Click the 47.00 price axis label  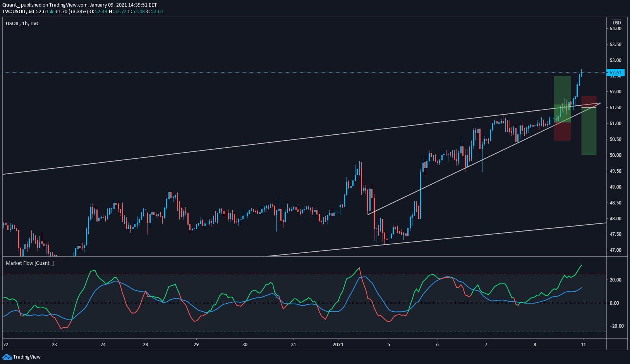(616, 250)
